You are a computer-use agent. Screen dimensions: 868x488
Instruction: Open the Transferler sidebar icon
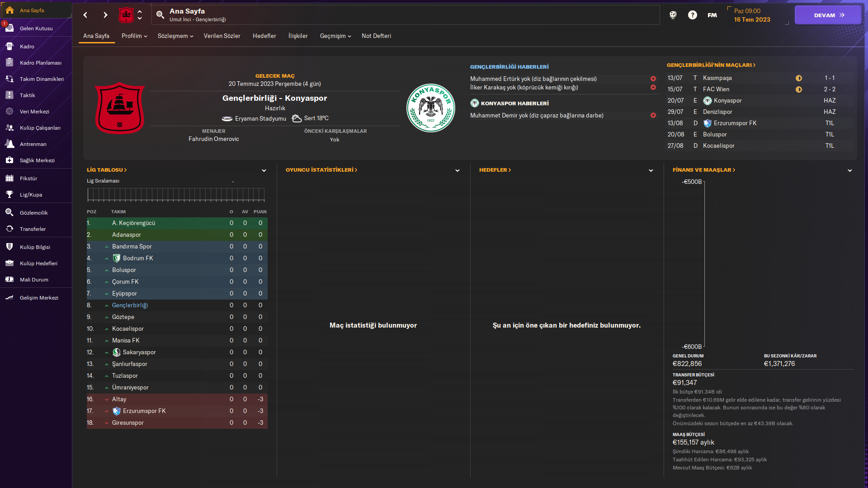point(9,229)
